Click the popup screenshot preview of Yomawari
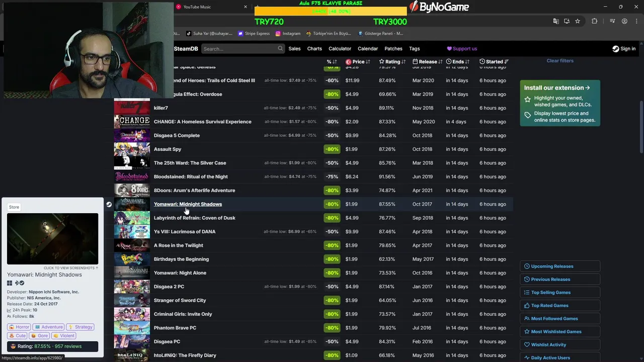This screenshot has width=644, height=362. pos(53,239)
